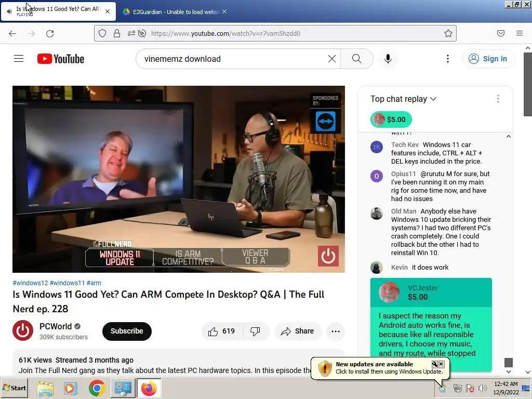Open site permissions icon in address bar

(131, 33)
